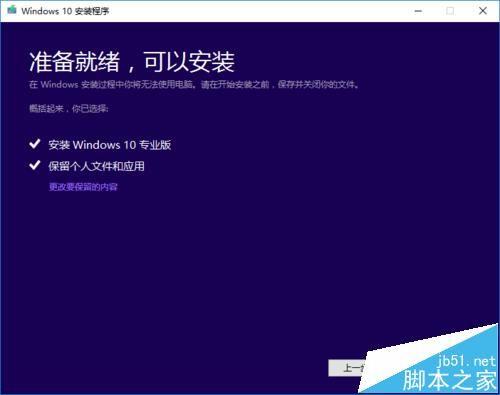This screenshot has height=395, width=500.
Task: Click the heading 准备就绪，可以安装
Action: tap(132, 62)
